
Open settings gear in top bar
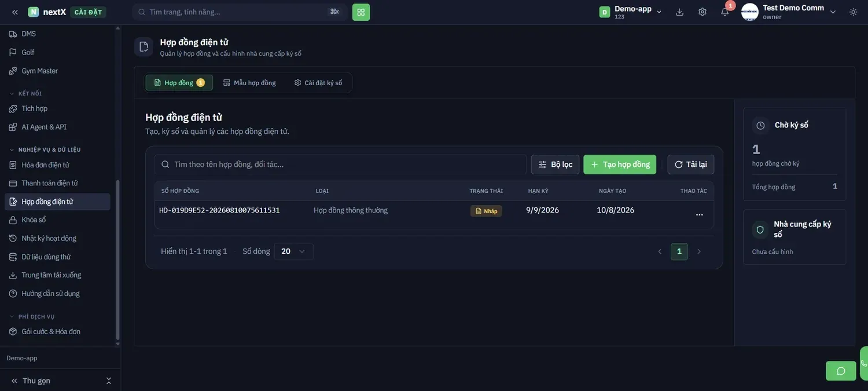click(703, 12)
